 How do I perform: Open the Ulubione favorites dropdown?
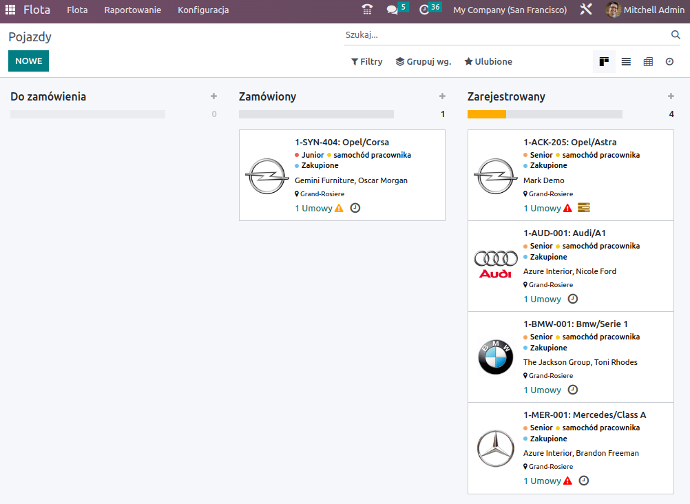(488, 62)
